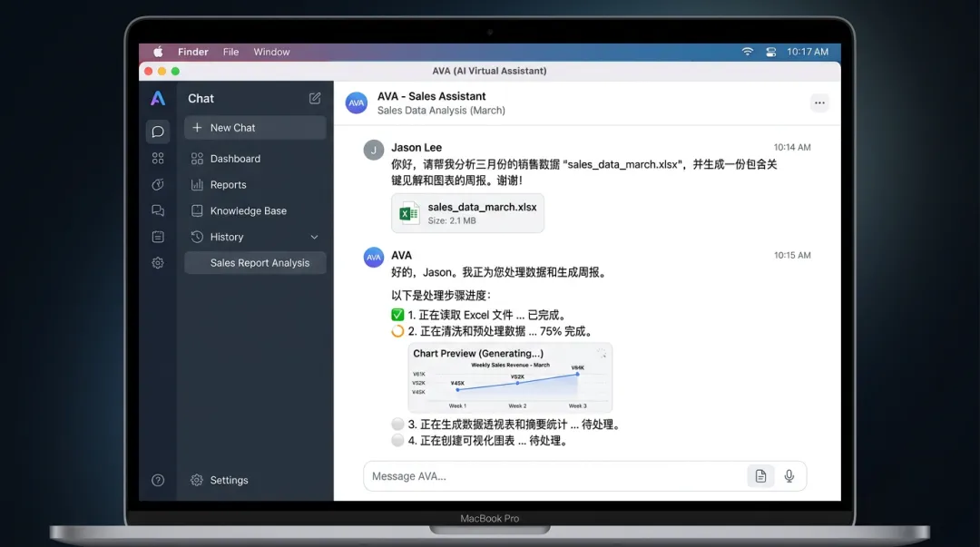Open Settings at the sidebar bottom
980x547 pixels.
pyautogui.click(x=229, y=480)
